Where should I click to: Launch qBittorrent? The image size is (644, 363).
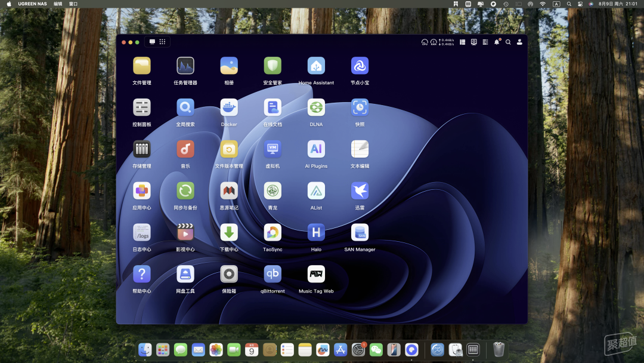[x=273, y=274]
